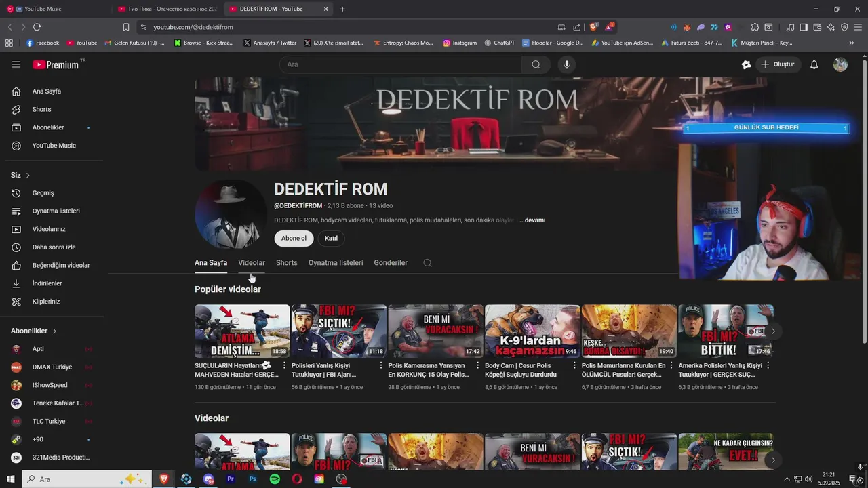Click the Windows Start button

[11, 479]
